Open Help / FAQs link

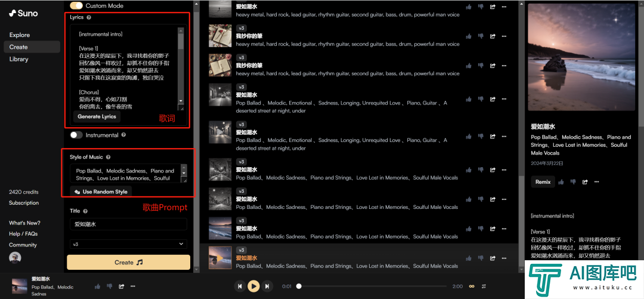coord(23,233)
